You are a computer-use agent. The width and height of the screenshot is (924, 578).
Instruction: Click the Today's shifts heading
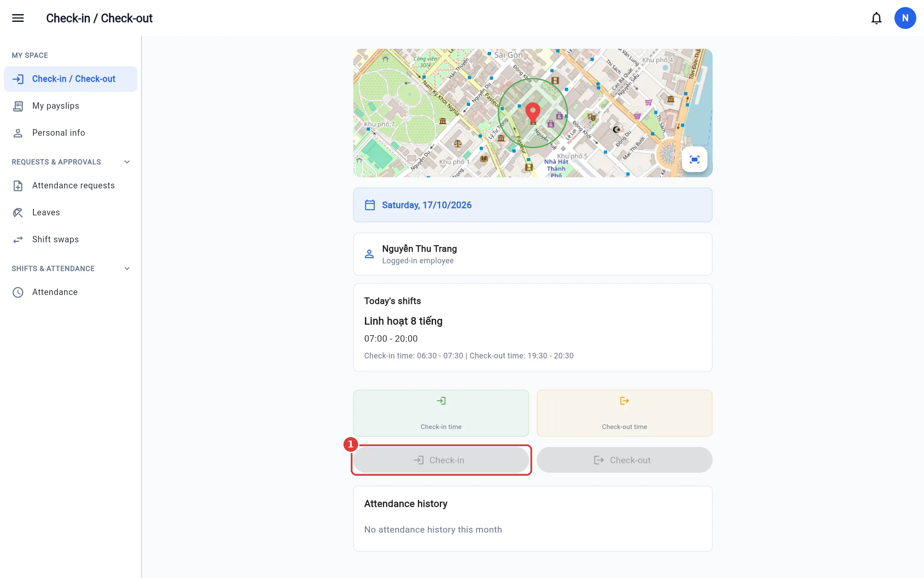point(392,301)
